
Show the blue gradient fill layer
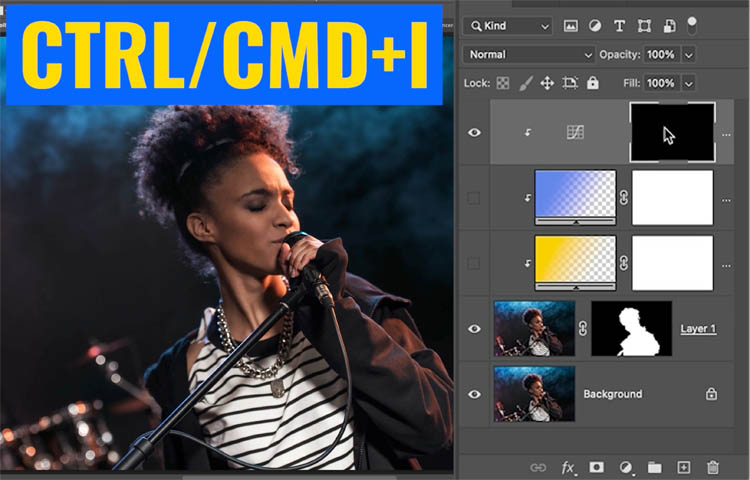click(474, 198)
